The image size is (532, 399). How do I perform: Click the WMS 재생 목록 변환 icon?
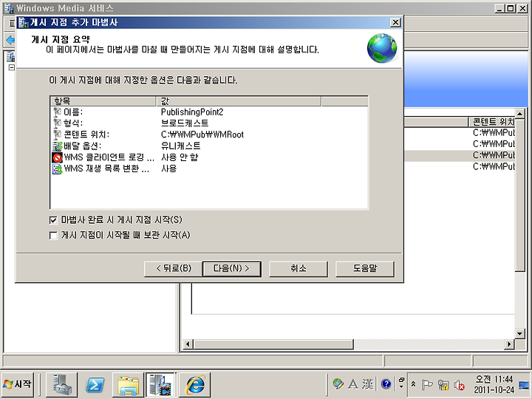[57, 168]
